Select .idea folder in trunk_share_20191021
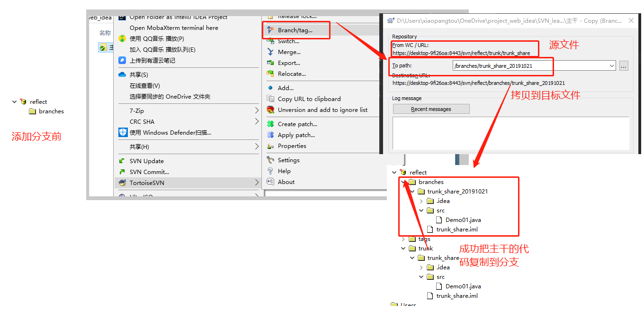This screenshot has width=644, height=313. [443, 201]
